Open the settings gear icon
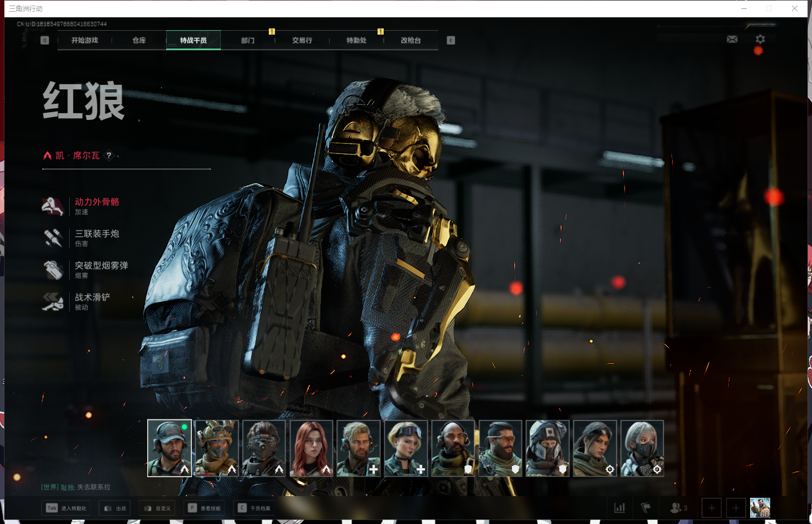Image resolution: width=812 pixels, height=524 pixels. click(x=760, y=39)
